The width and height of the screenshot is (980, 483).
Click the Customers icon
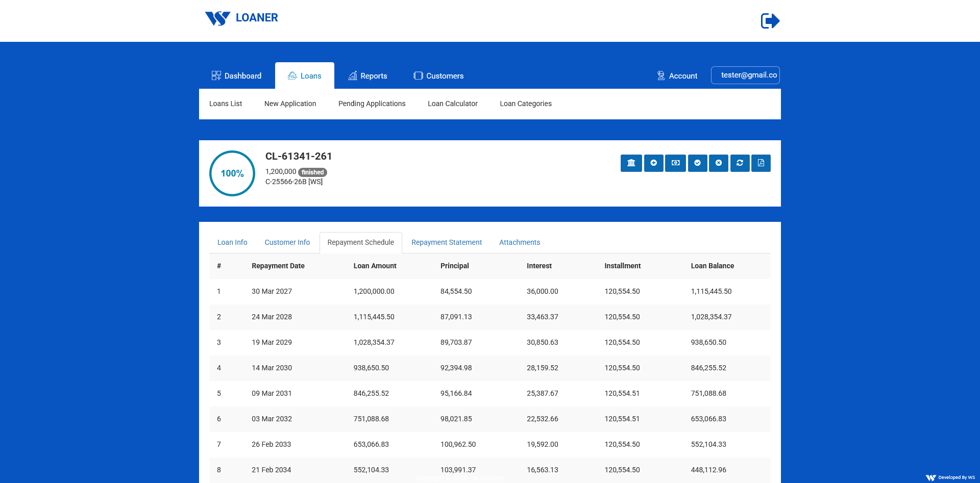coord(419,75)
